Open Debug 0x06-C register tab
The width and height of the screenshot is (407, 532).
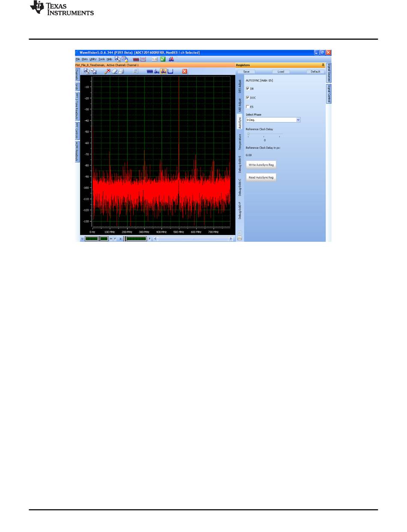pos(240,187)
